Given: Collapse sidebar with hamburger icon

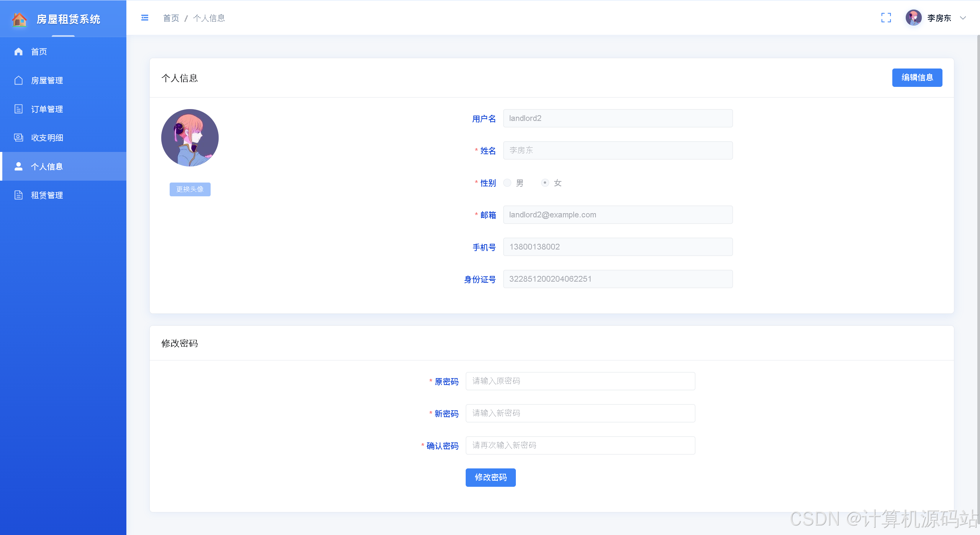Looking at the screenshot, I should [x=145, y=18].
